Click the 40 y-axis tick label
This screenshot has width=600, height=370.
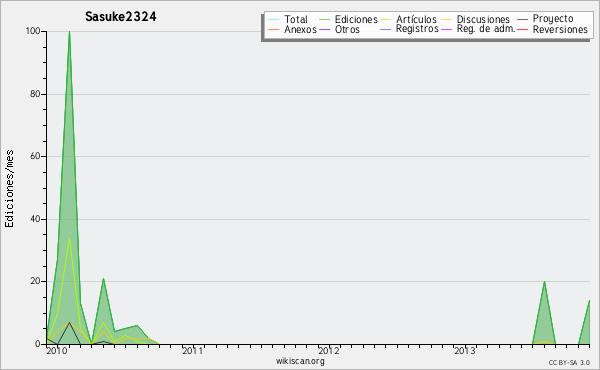tap(35, 219)
